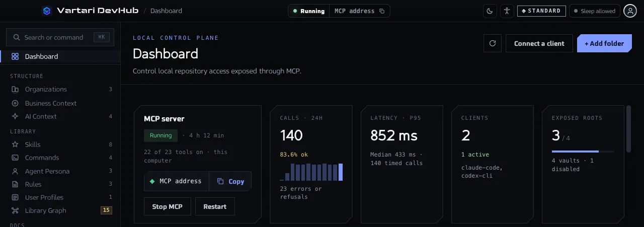Open Agent Persona in the sidebar
Image resolution: width=644 pixels, height=227 pixels.
pos(60,171)
